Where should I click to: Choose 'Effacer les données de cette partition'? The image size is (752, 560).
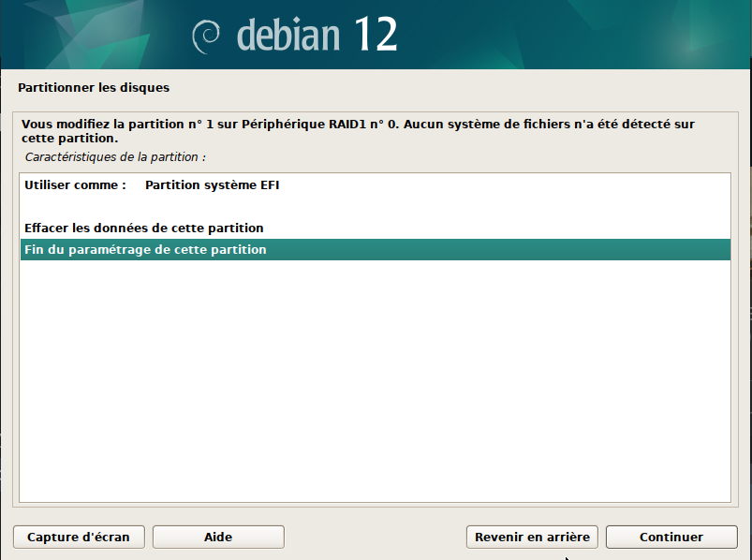click(x=375, y=228)
